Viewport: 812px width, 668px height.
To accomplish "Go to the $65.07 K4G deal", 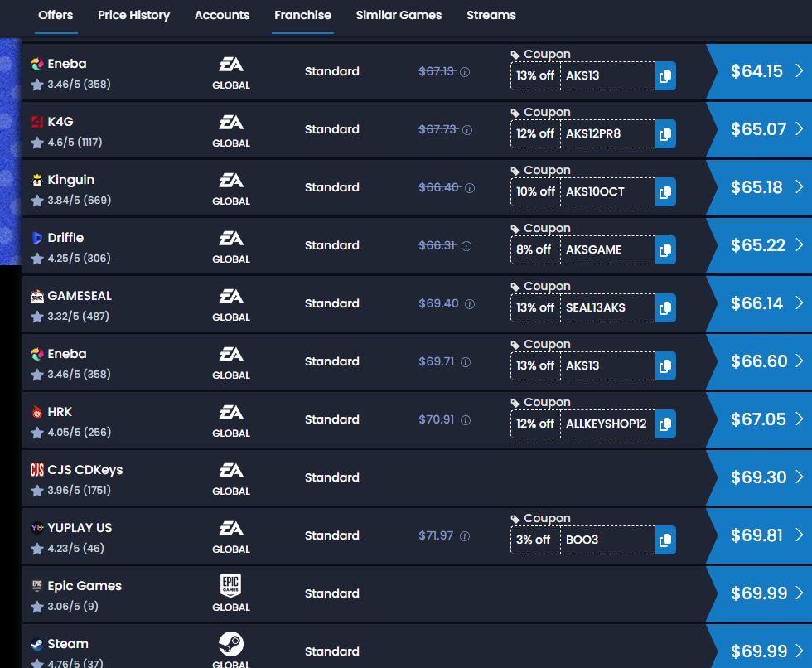I will (760, 129).
